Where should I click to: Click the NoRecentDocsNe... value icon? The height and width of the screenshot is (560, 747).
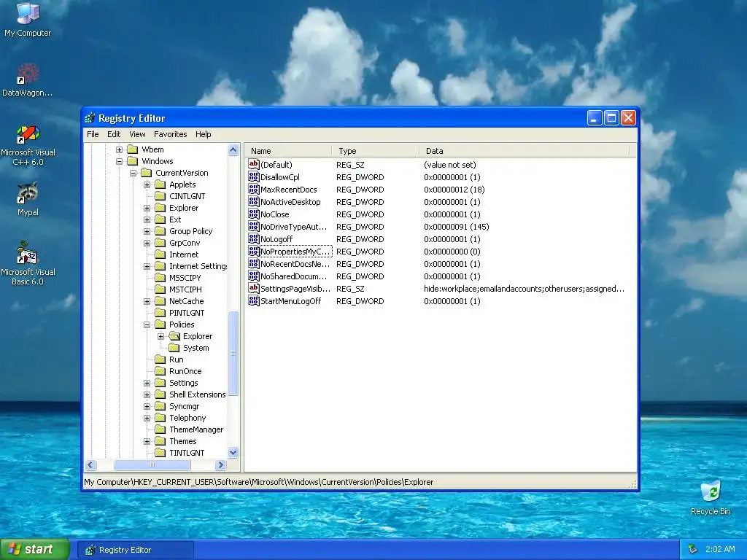click(253, 263)
